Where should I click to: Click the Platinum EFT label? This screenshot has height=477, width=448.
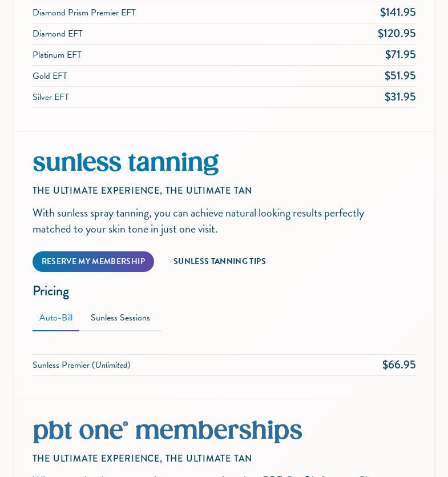[57, 55]
